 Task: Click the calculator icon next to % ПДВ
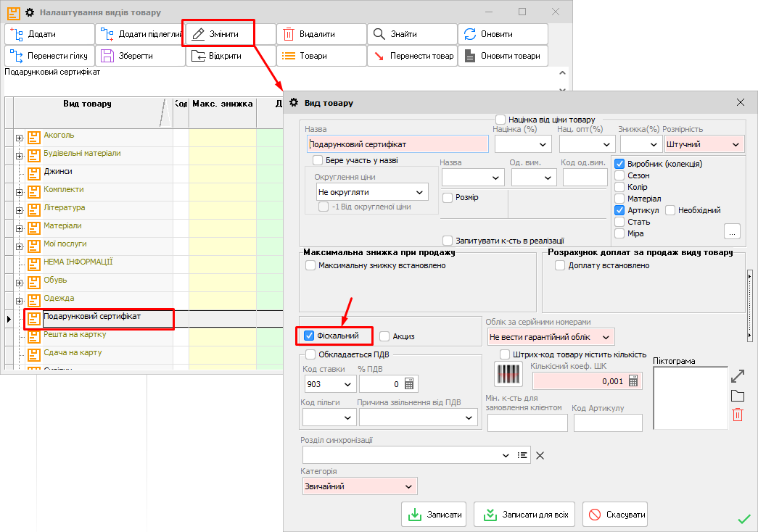(409, 384)
